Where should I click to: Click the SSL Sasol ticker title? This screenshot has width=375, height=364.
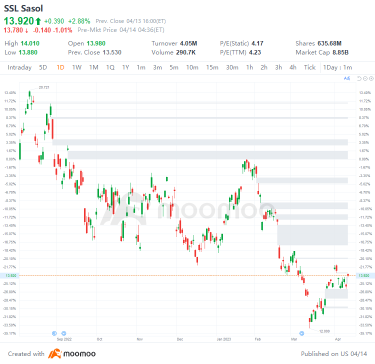(23, 9)
